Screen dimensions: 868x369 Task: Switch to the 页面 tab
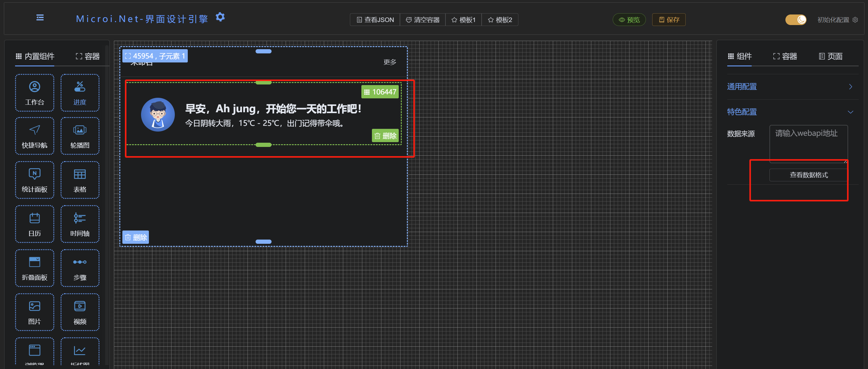point(831,56)
